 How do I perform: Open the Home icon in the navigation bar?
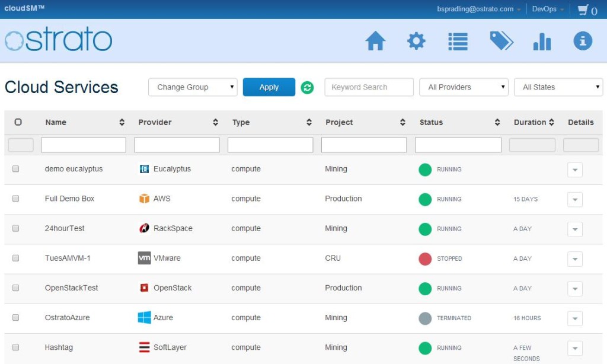(x=375, y=41)
